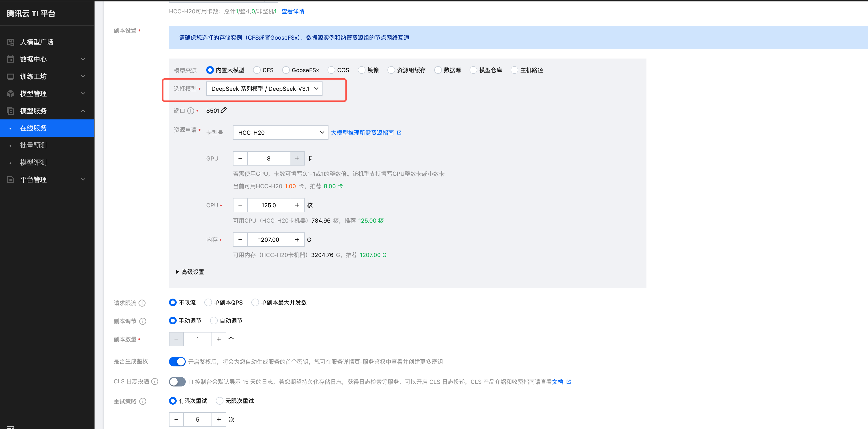
Task: Increase CPU cores with plus button
Action: point(297,205)
